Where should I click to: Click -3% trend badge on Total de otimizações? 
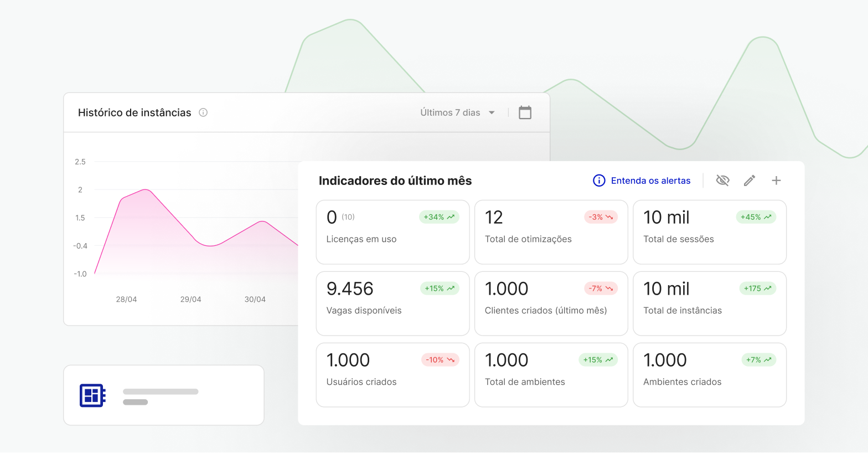601,217
